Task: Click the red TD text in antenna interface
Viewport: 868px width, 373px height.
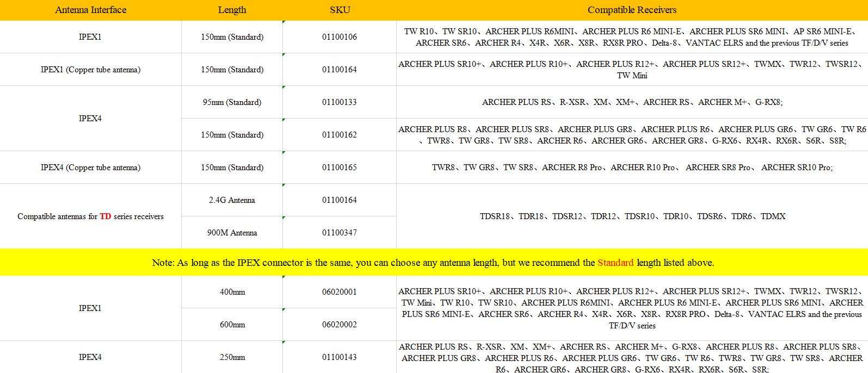Action: 105,216
